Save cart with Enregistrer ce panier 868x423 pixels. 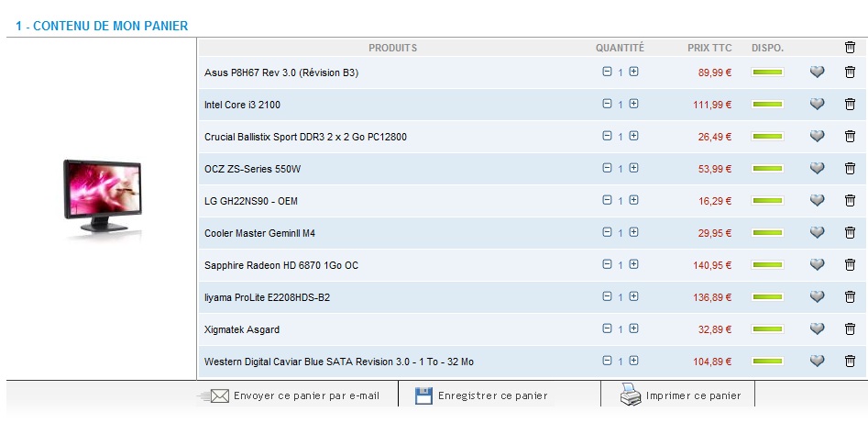(x=492, y=396)
